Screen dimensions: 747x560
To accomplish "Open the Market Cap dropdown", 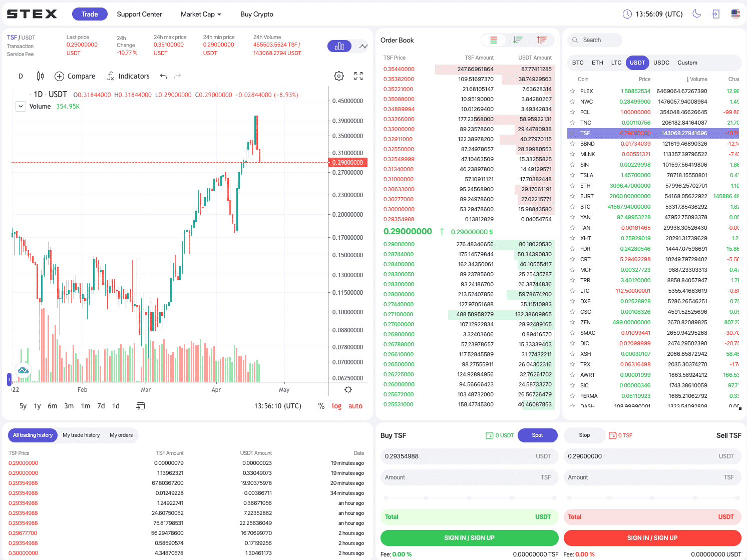I will pyautogui.click(x=201, y=14).
